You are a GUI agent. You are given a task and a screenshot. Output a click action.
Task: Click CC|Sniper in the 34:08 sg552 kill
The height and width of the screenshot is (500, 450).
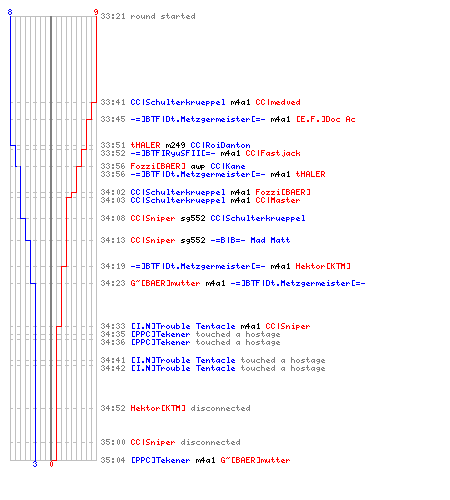coord(153,218)
